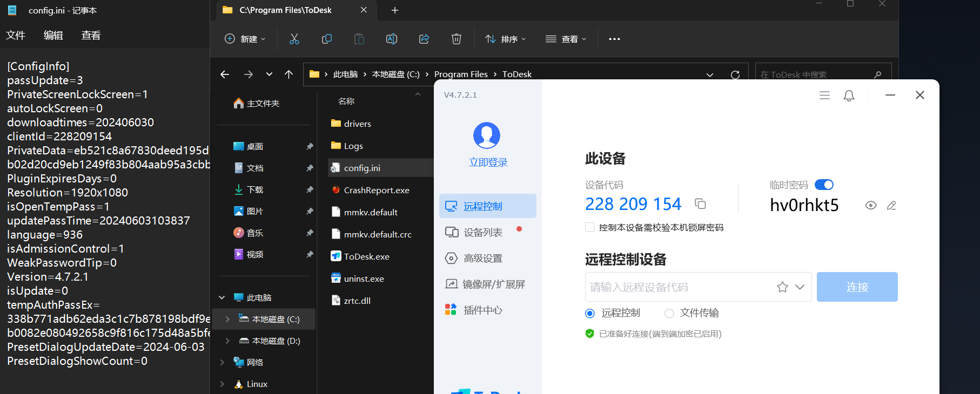980x394 pixels.
Task: Open 桌面 folder in Explorer sidebar
Action: tap(249, 146)
